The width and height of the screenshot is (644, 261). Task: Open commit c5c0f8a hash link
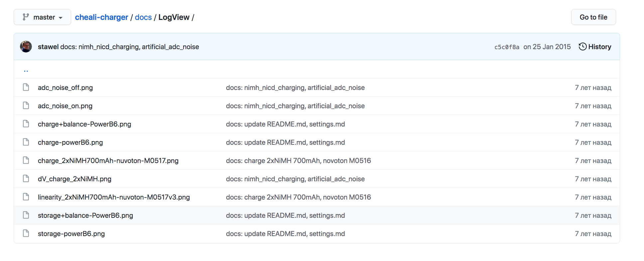506,47
